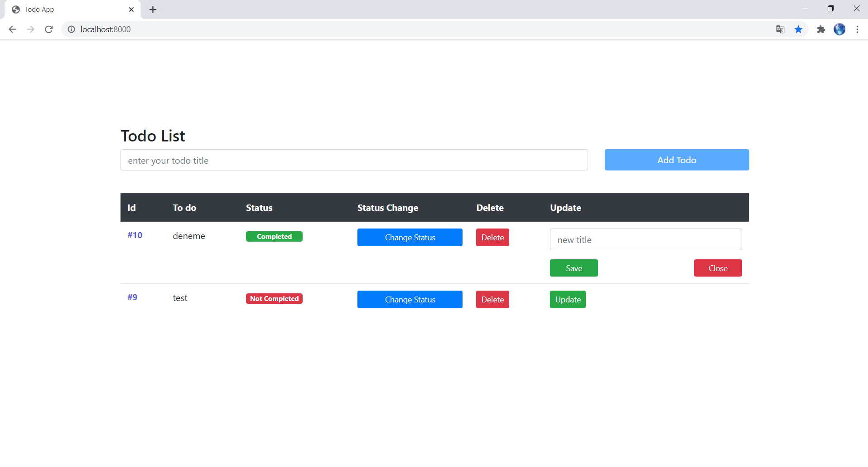
Task: Click the 'deneme' todo title
Action: 189,236
